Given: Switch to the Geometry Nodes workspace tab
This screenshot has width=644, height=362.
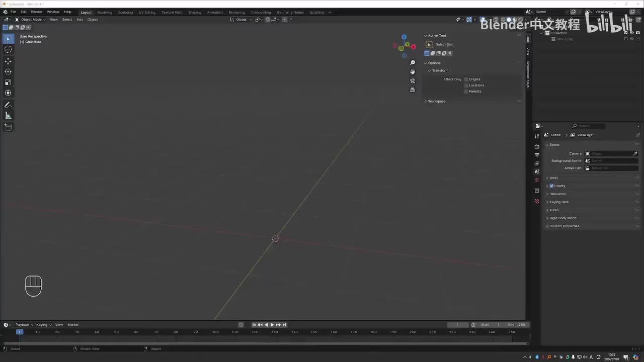Looking at the screenshot, I should click(290, 12).
